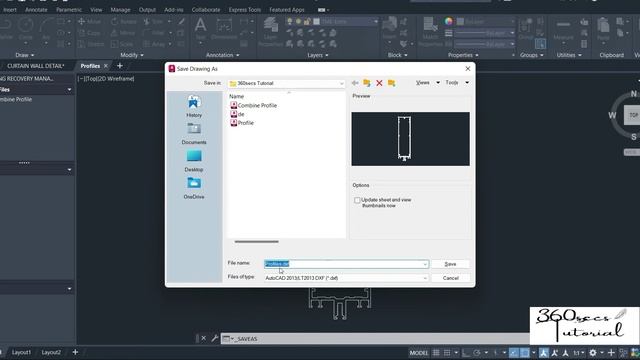This screenshot has width=640, height=360.
Task: Open the Tools menu in dialog
Action: 452,83
